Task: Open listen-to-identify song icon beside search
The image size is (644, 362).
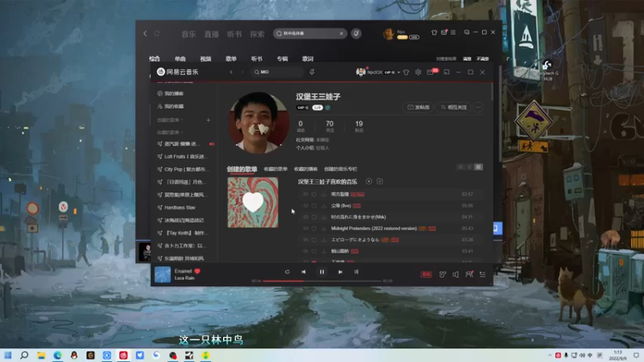Action: (312, 72)
